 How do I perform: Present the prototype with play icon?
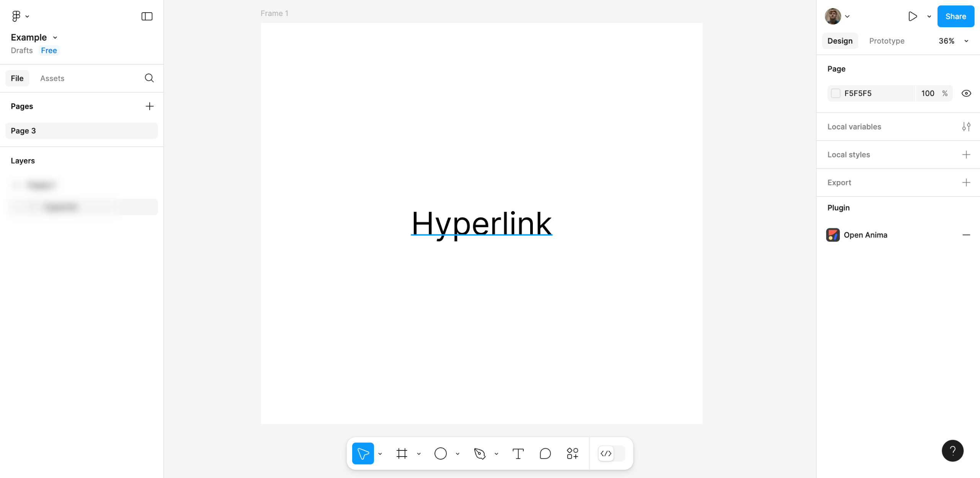pyautogui.click(x=913, y=16)
